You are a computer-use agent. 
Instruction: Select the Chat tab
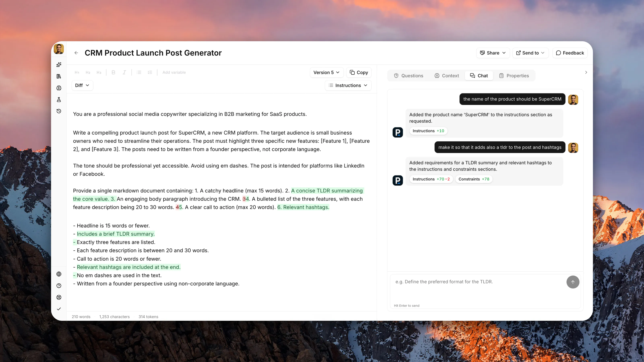point(479,76)
